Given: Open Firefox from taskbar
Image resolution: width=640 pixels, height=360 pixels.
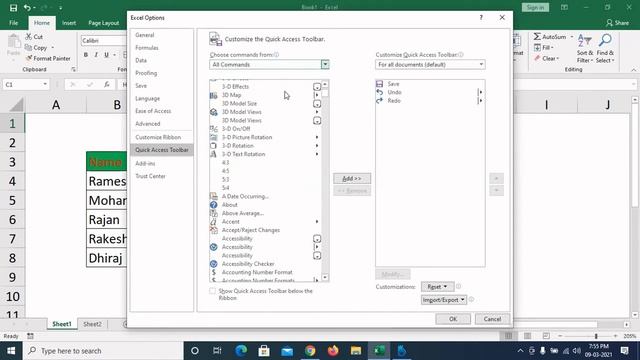Looking at the screenshot, I should click(333, 351).
